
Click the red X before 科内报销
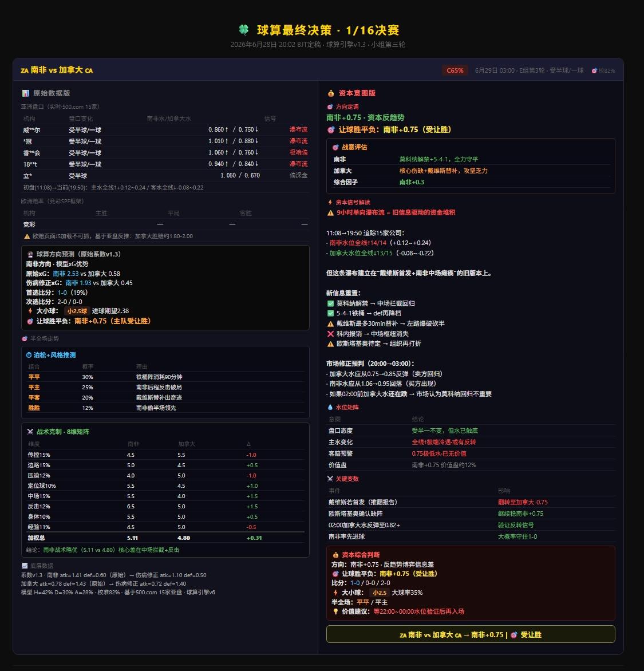tap(330, 334)
